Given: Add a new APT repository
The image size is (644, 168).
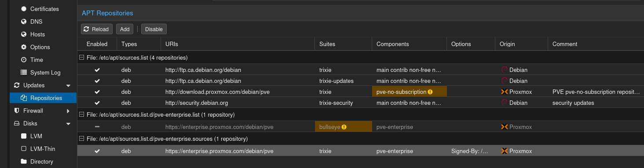Looking at the screenshot, I should pyautogui.click(x=125, y=29).
